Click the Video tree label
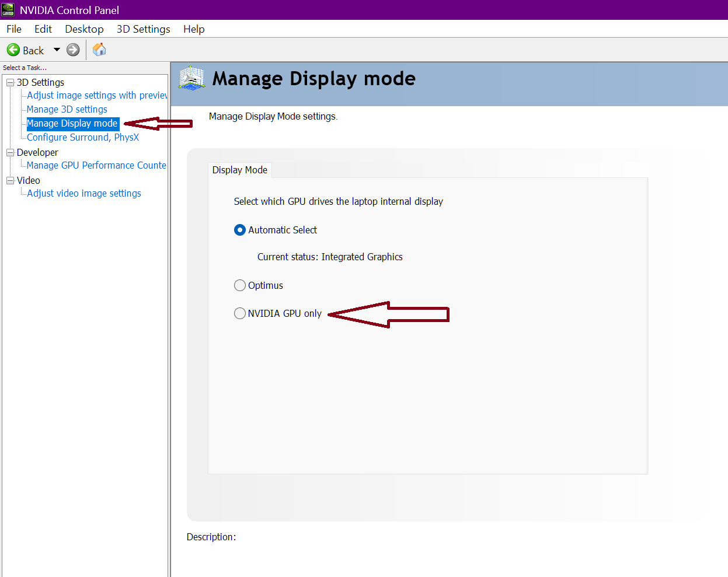Screen dimensions: 728x577 click(29, 180)
